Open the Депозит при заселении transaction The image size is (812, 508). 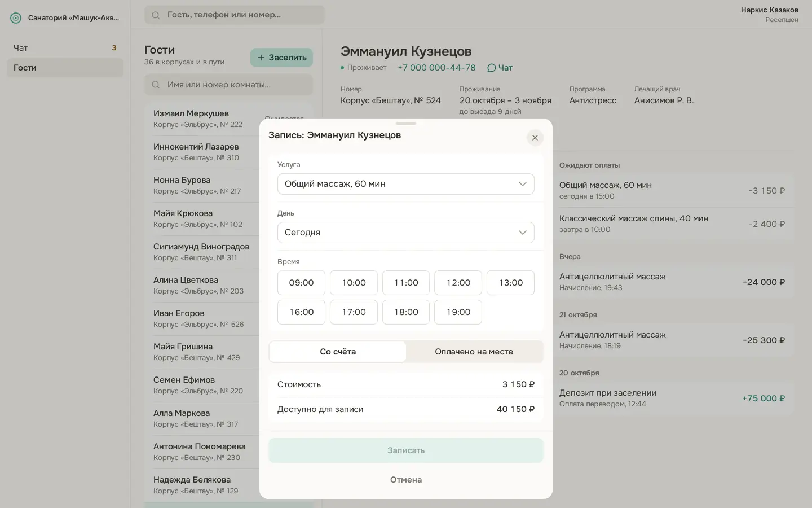pos(673,398)
